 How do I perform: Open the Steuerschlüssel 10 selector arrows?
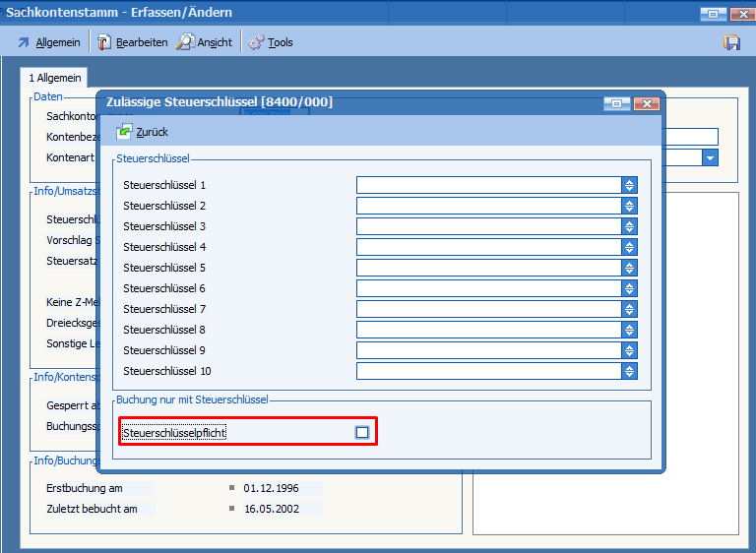pyautogui.click(x=629, y=371)
